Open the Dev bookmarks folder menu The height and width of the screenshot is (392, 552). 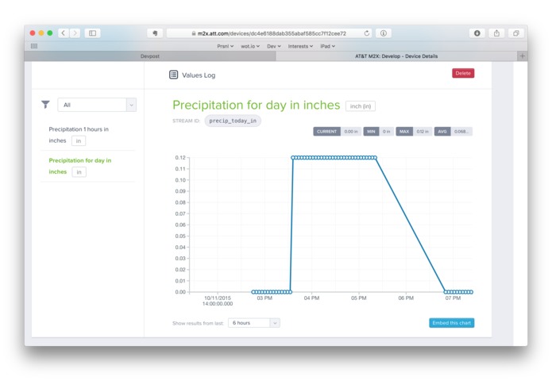coord(274,46)
